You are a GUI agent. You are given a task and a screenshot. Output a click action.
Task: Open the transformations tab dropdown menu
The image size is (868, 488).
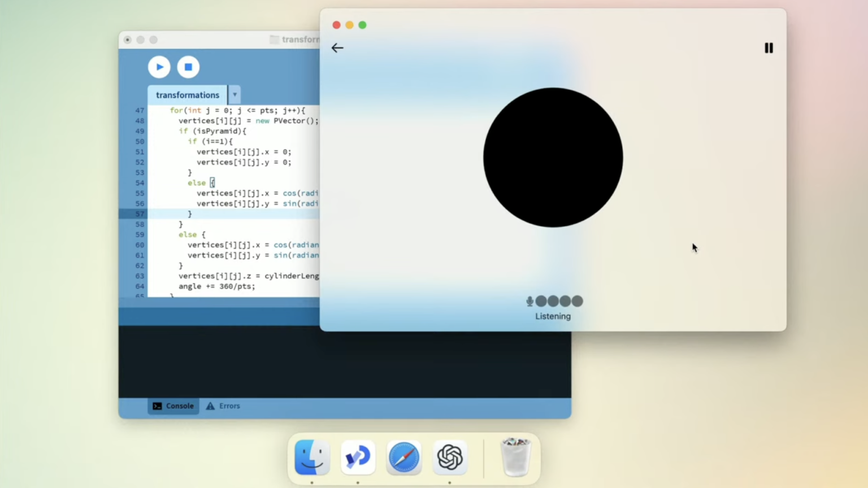coord(234,94)
